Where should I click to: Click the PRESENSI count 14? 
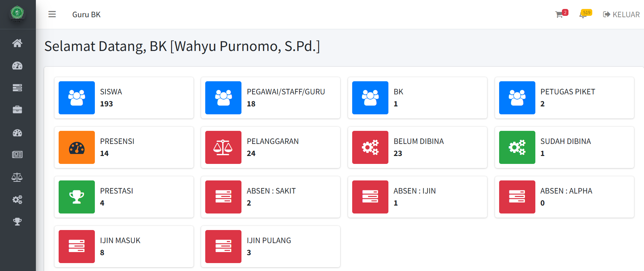105,154
